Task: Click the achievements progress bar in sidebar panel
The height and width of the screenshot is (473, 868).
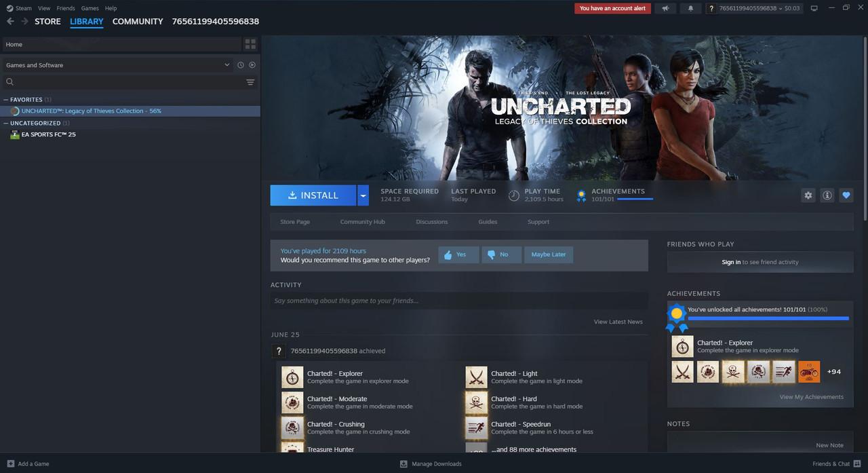Action: (x=768, y=318)
